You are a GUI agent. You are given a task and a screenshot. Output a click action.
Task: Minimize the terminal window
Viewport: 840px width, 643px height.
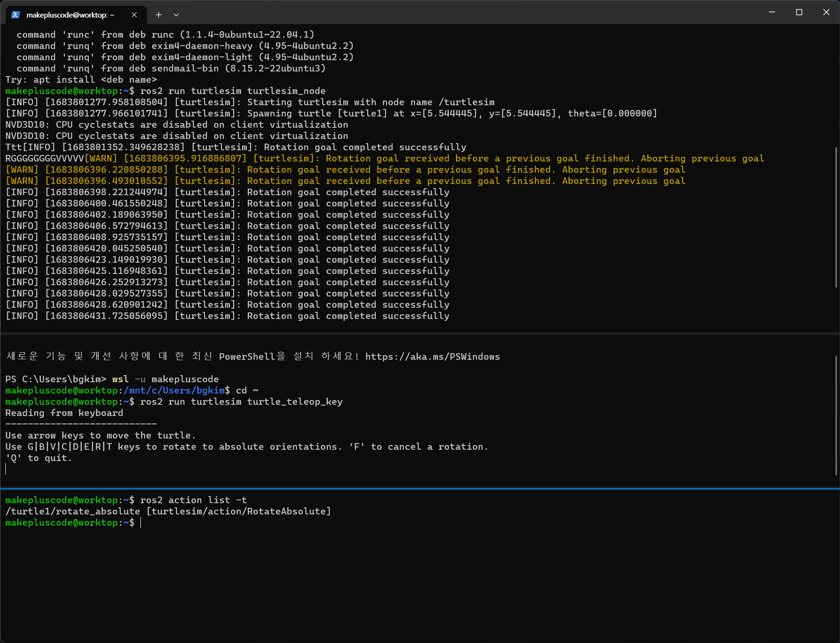click(x=772, y=12)
